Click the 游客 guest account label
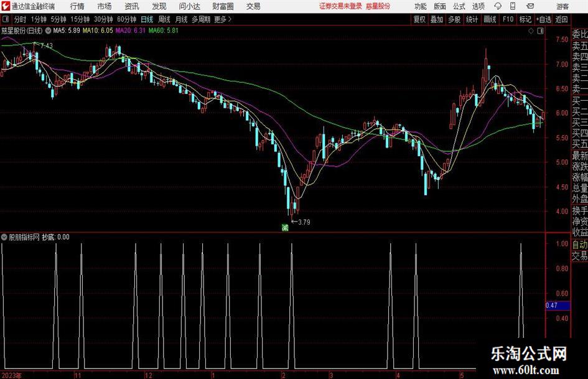Screen dimensions: 588x379 pos(562,6)
